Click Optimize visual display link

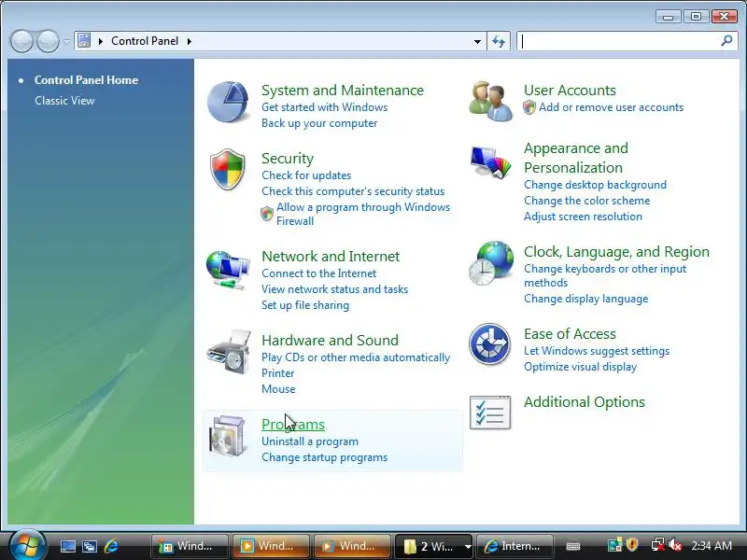(580, 367)
